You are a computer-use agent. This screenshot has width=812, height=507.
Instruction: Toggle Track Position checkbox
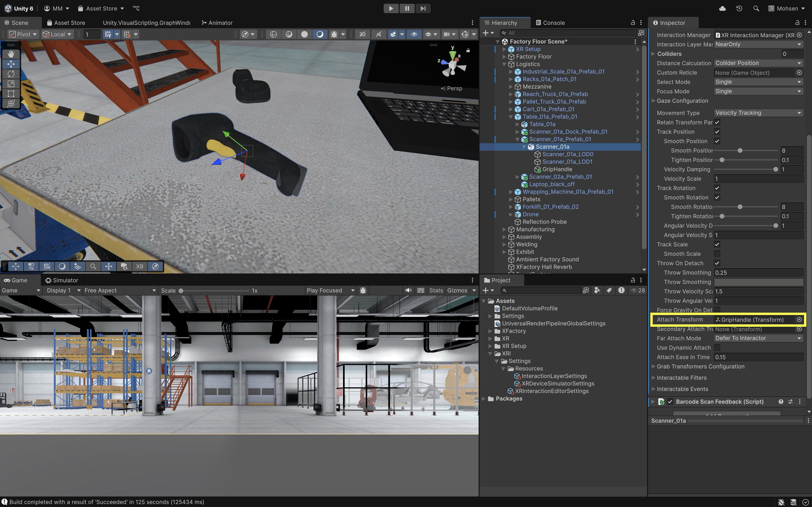point(717,132)
